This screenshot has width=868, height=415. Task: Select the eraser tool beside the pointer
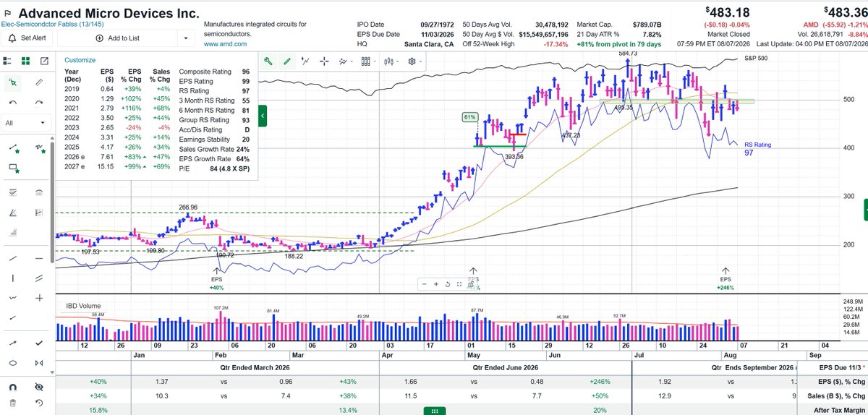tap(38, 83)
